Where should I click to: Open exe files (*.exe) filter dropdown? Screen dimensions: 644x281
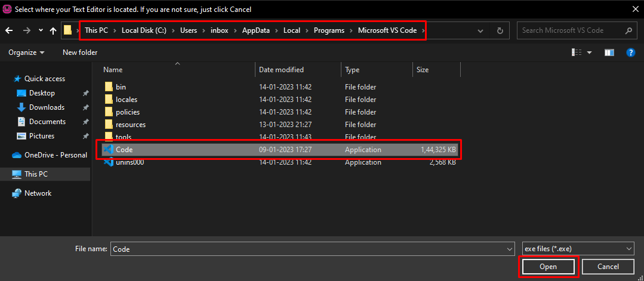[x=578, y=249]
